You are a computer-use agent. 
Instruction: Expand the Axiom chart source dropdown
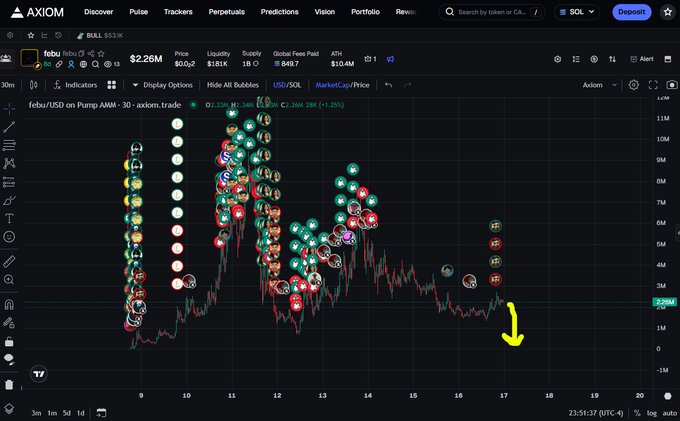coord(600,85)
